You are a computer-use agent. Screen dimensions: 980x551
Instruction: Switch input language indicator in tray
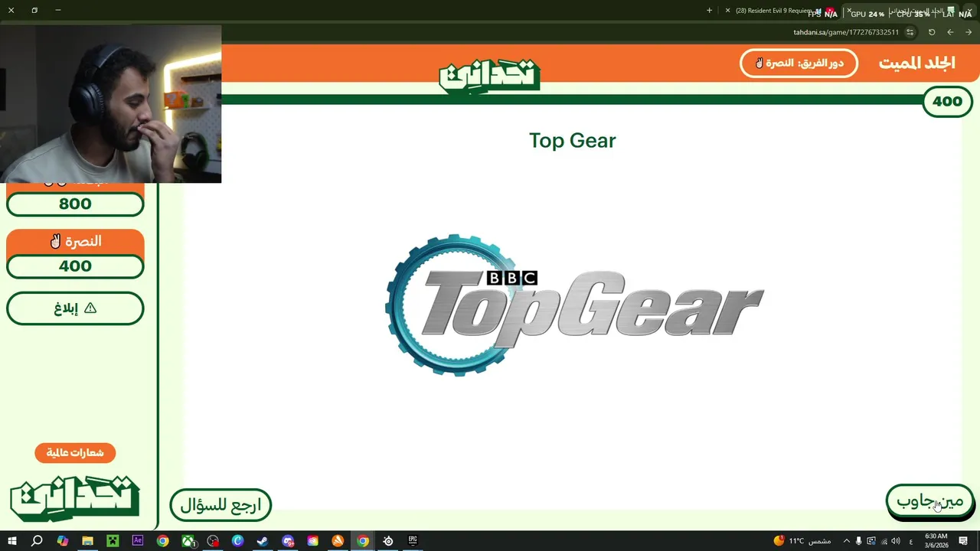910,541
